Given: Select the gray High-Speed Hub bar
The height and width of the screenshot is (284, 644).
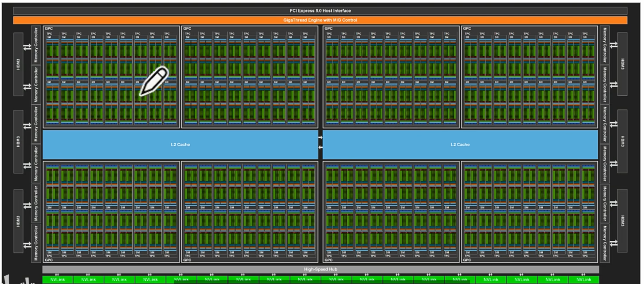Looking at the screenshot, I should click(x=320, y=269).
